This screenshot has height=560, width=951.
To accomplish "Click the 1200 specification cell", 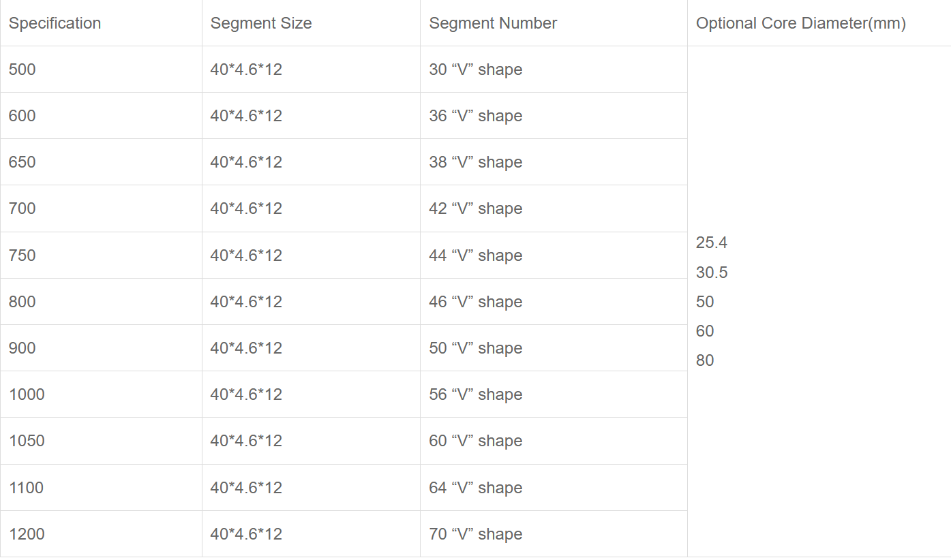I will pyautogui.click(x=27, y=534).
